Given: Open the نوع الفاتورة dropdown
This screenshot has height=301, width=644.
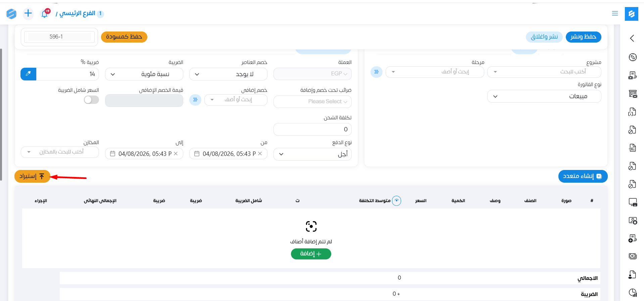Looking at the screenshot, I should [544, 97].
